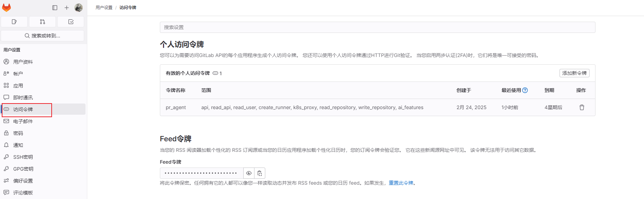Open the to-do list shortcut icon
Image resolution: width=644 pixels, height=199 pixels.
pyautogui.click(x=71, y=22)
